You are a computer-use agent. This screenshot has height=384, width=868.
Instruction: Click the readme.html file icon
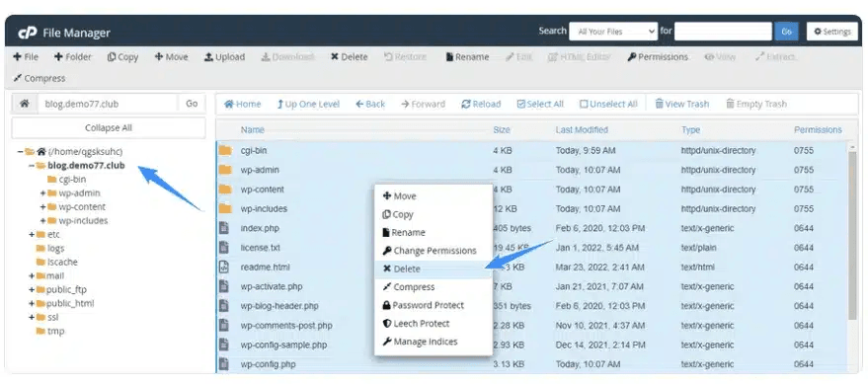224,267
